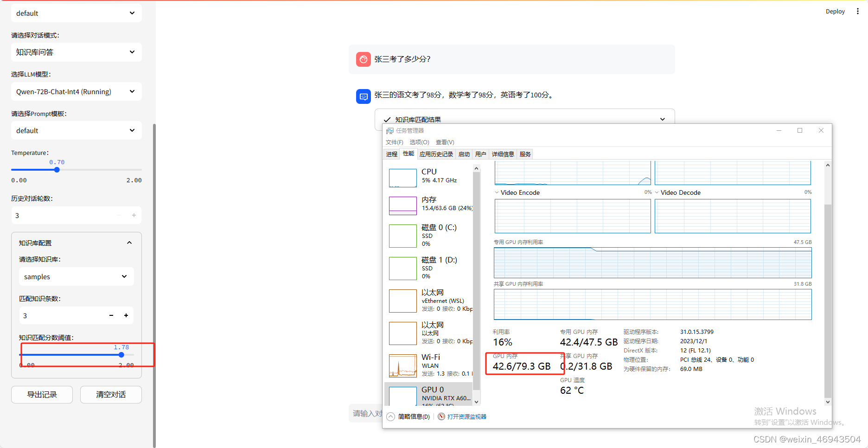Decrease 匹配知识条数 with the minus button
The image size is (868, 448).
pos(111,315)
